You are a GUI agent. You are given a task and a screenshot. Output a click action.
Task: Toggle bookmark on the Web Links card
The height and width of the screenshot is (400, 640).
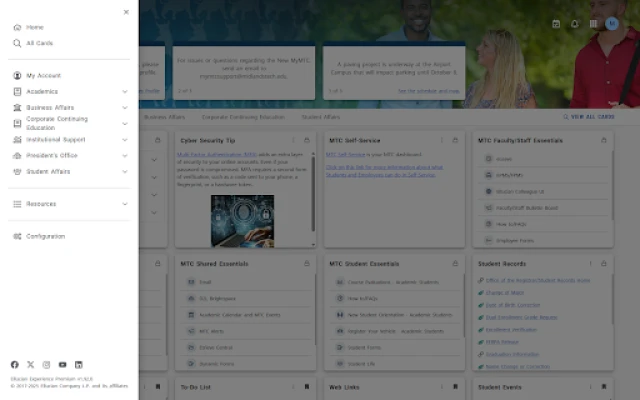click(456, 386)
